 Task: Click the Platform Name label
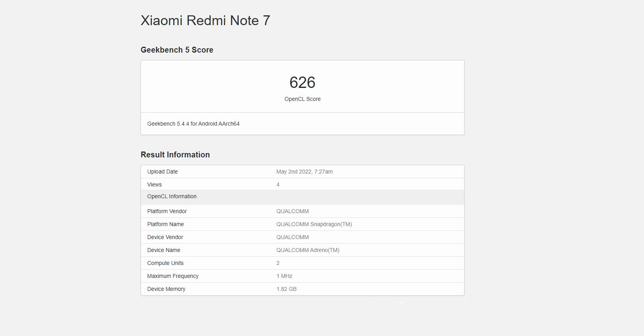coord(165,224)
